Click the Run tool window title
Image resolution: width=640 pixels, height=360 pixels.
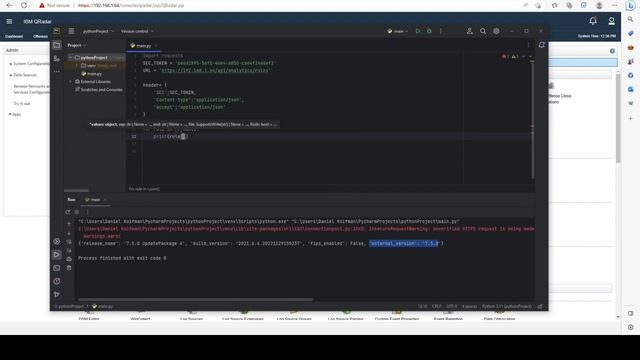(71, 200)
